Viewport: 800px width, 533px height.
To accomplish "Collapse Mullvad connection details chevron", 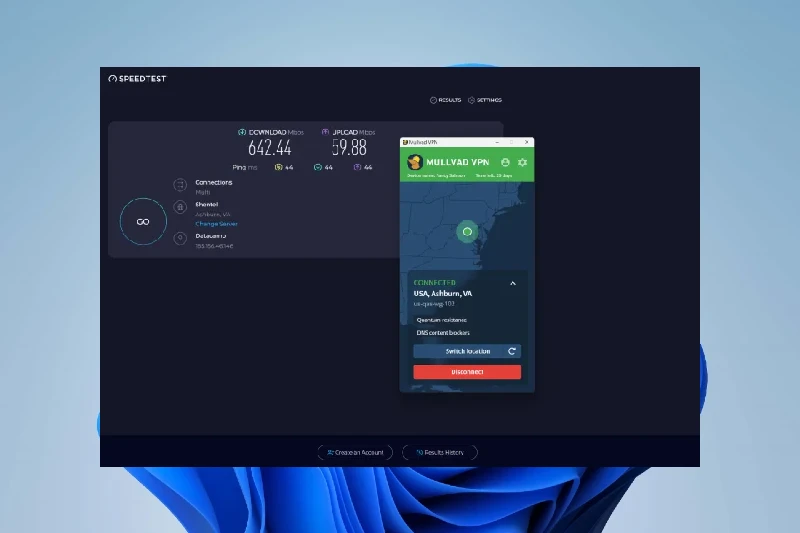I will pos(513,283).
